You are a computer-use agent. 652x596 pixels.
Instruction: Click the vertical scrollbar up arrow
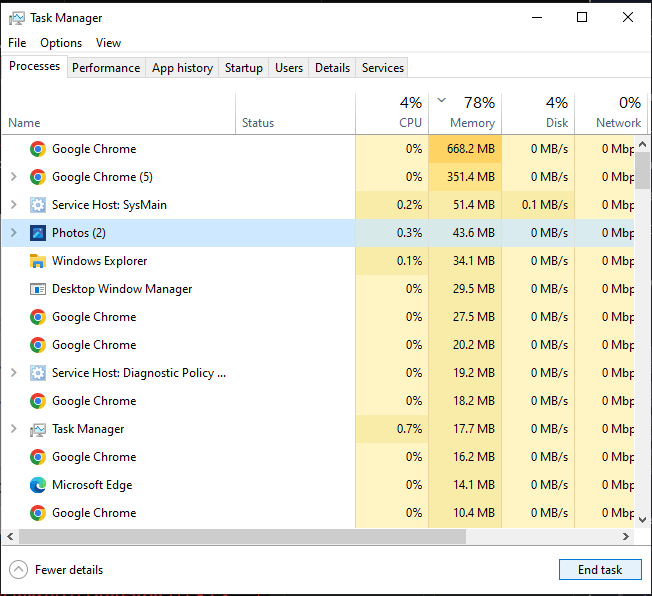642,144
